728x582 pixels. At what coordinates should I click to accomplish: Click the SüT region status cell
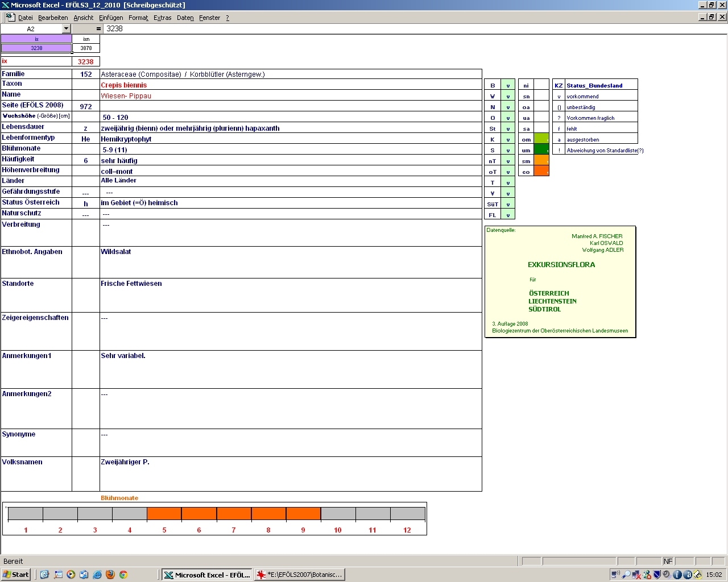click(508, 204)
